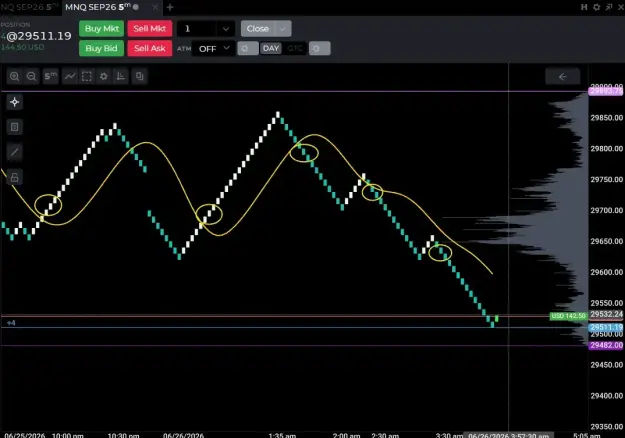Open ATM strategy settings gear

pos(248,49)
